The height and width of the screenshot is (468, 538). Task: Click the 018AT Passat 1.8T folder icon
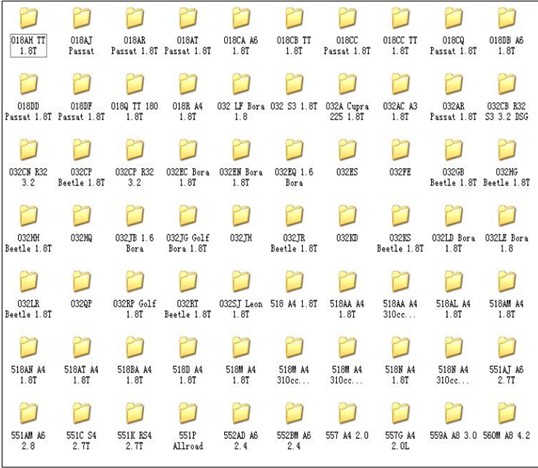[x=188, y=18]
